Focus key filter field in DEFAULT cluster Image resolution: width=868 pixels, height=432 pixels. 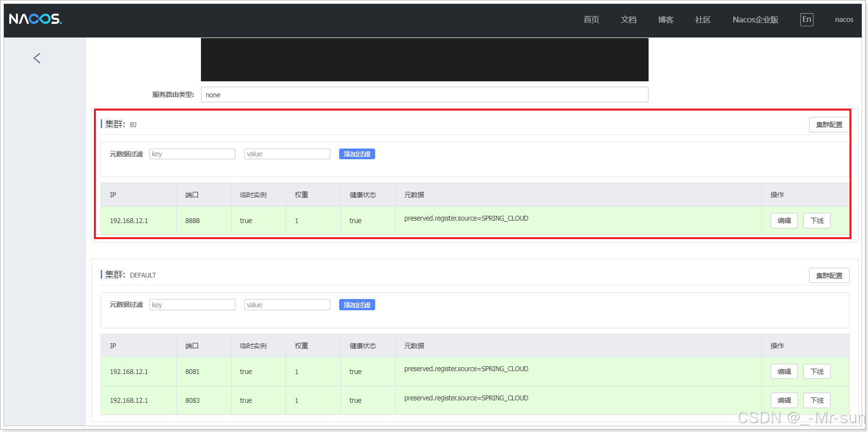click(192, 305)
